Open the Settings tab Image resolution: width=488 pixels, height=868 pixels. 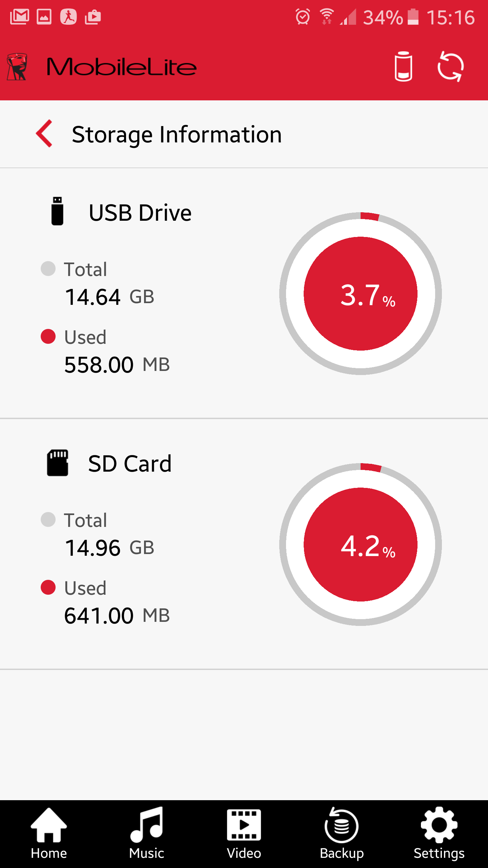(439, 833)
